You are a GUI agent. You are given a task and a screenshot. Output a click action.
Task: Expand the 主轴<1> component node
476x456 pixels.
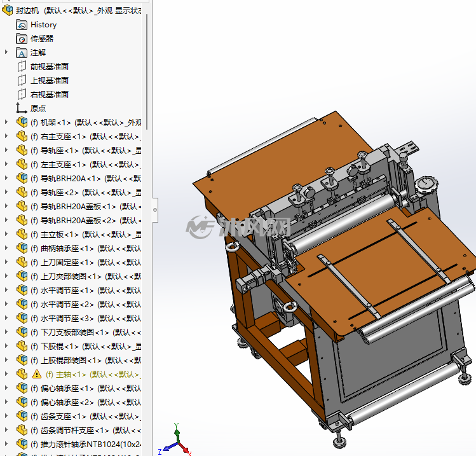click(x=6, y=374)
